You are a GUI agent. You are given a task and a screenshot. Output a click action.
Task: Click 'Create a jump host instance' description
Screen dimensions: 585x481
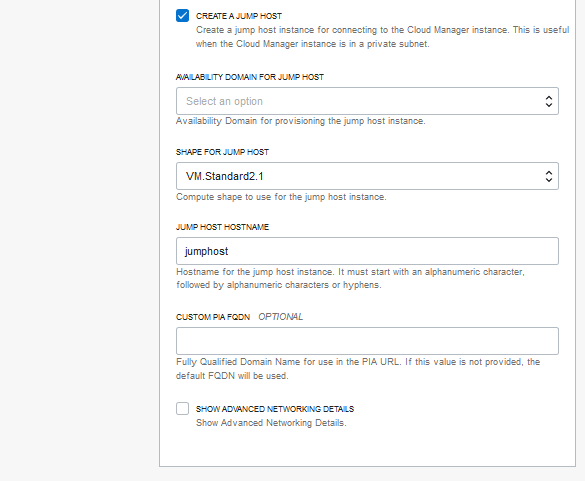382,37
